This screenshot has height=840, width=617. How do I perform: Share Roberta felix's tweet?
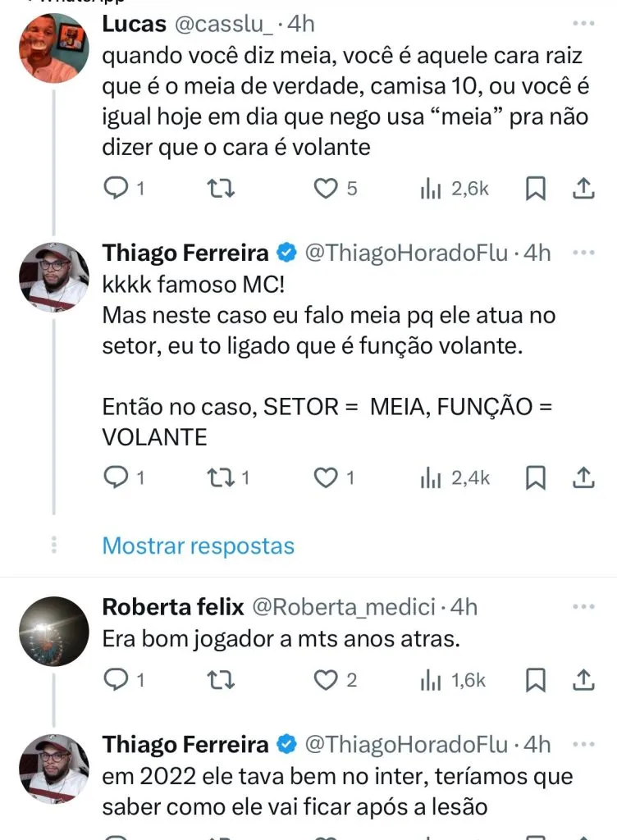(x=583, y=679)
